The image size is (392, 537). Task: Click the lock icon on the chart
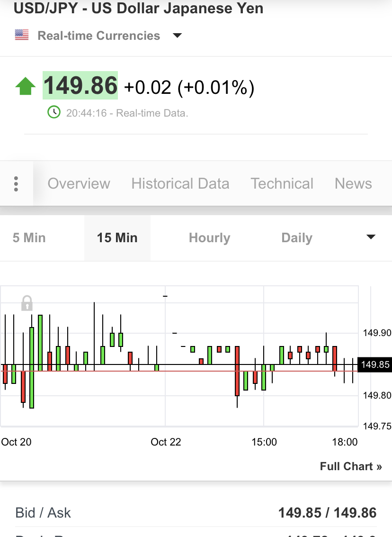pyautogui.click(x=27, y=303)
